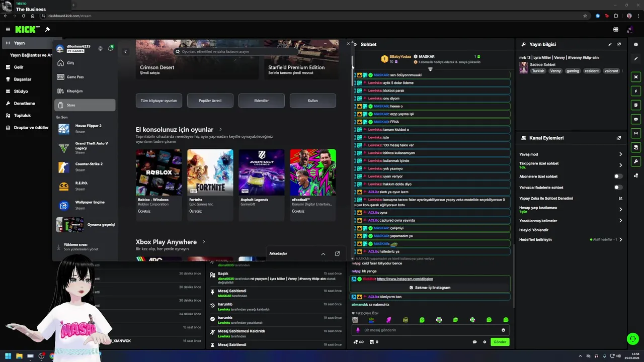Image resolution: width=644 pixels, height=362 pixels.
Task: Open Giriş home in Xbox sidebar
Action: coord(85,63)
